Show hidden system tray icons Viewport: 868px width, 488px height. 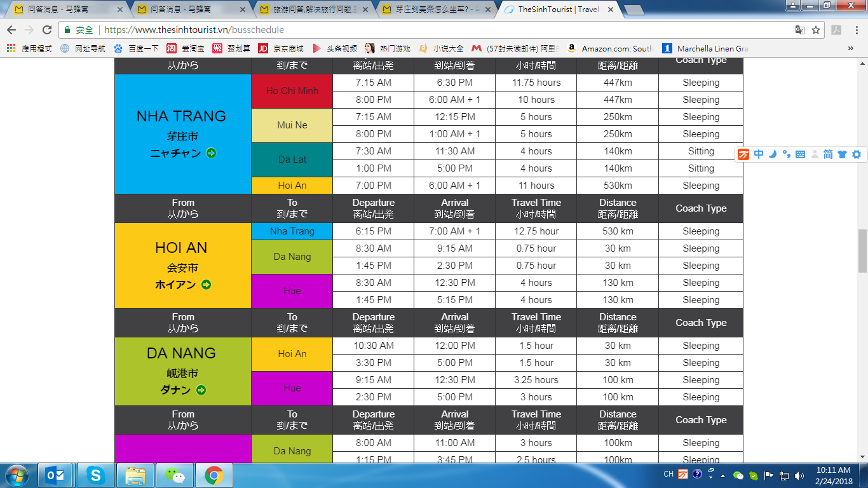tap(710, 475)
